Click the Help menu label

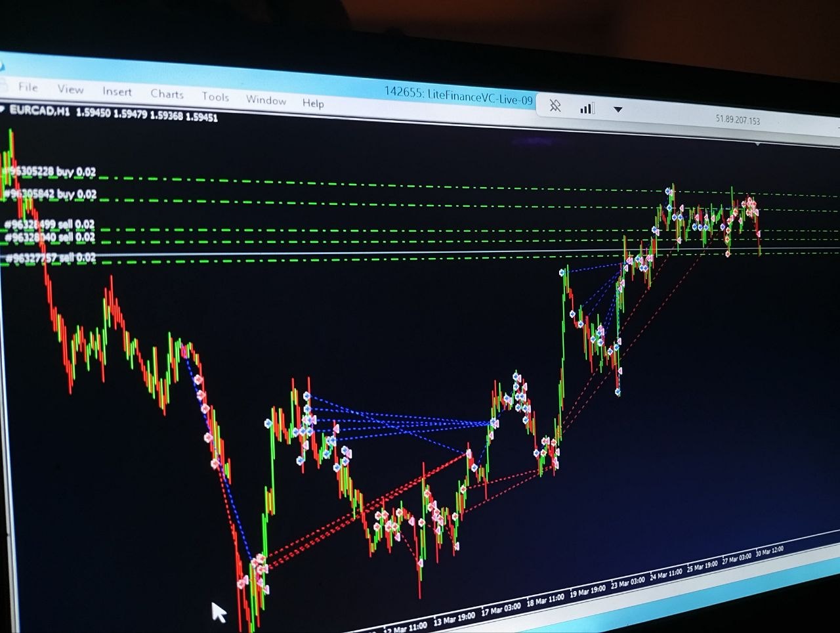[x=313, y=103]
